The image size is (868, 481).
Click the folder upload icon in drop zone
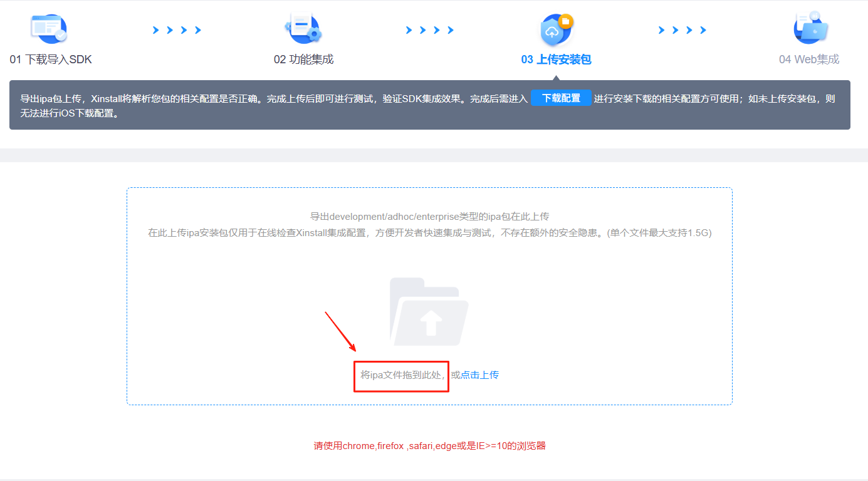point(429,312)
